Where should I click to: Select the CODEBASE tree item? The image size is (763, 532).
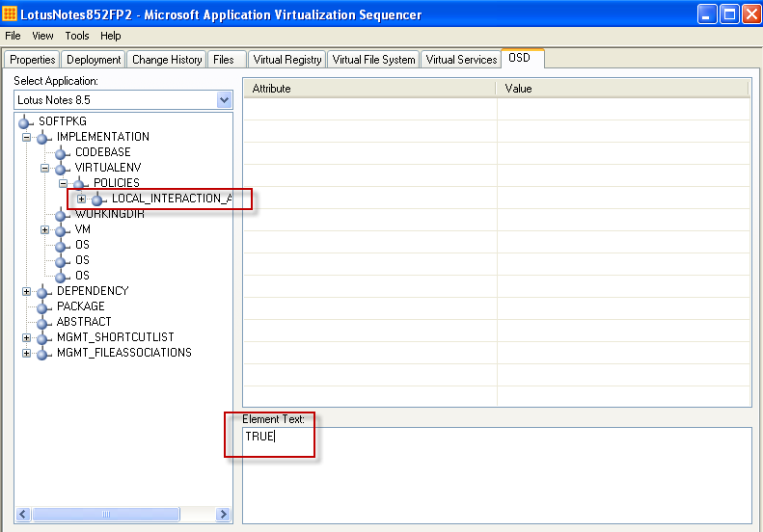(102, 152)
